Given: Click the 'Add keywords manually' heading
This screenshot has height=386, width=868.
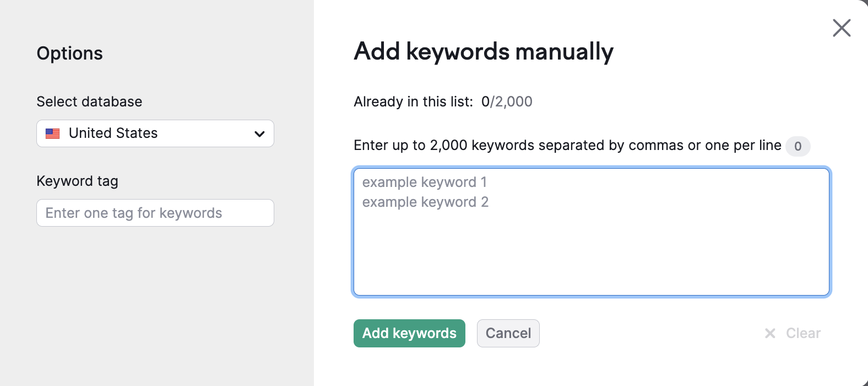Looking at the screenshot, I should pos(484,51).
